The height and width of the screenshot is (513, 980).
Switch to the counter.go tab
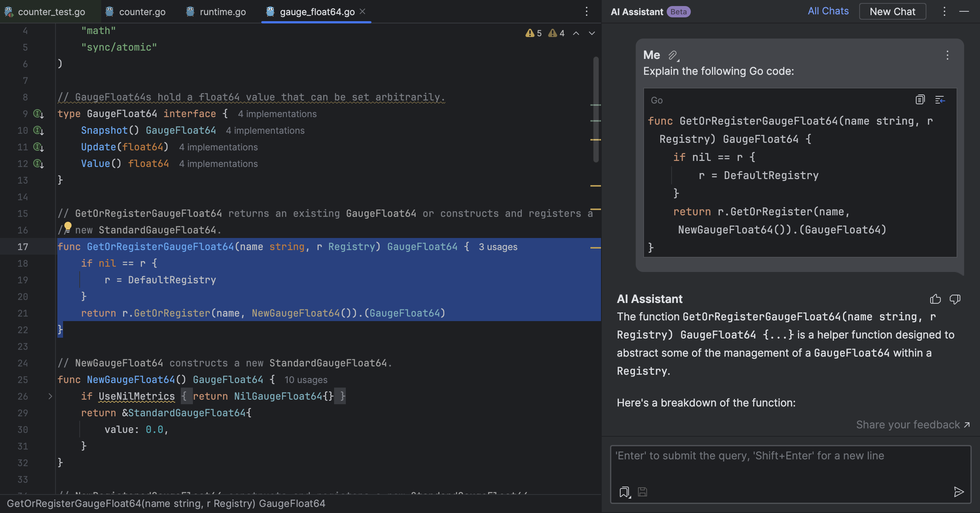click(142, 12)
